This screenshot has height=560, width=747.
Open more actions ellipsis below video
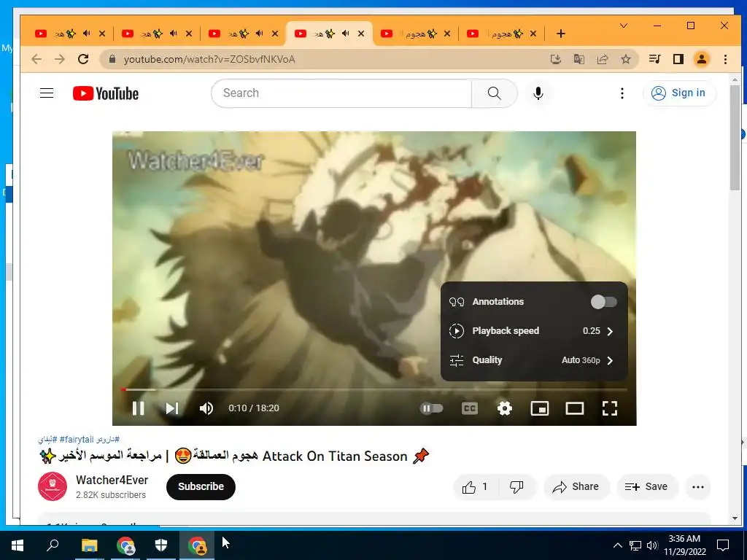point(698,486)
